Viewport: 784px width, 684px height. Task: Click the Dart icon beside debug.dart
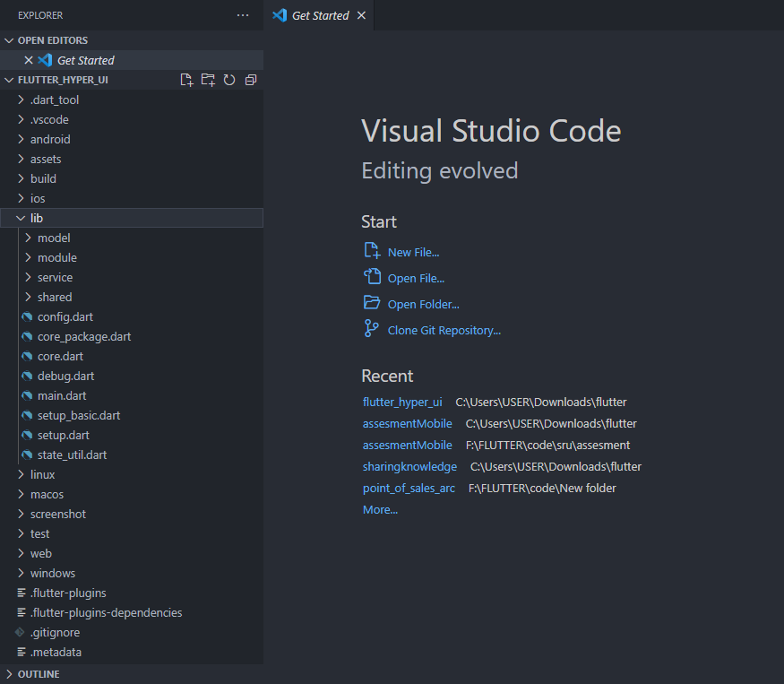tap(28, 376)
